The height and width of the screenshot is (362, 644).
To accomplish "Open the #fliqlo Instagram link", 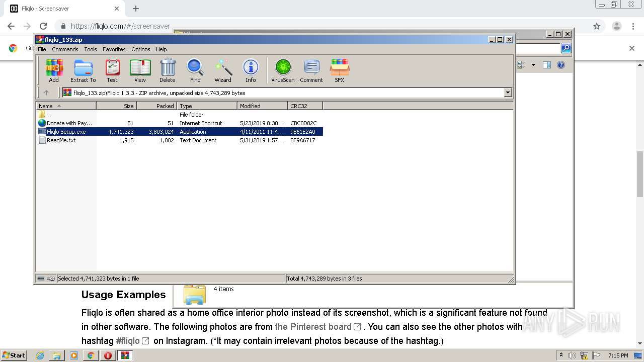I will [132, 341].
